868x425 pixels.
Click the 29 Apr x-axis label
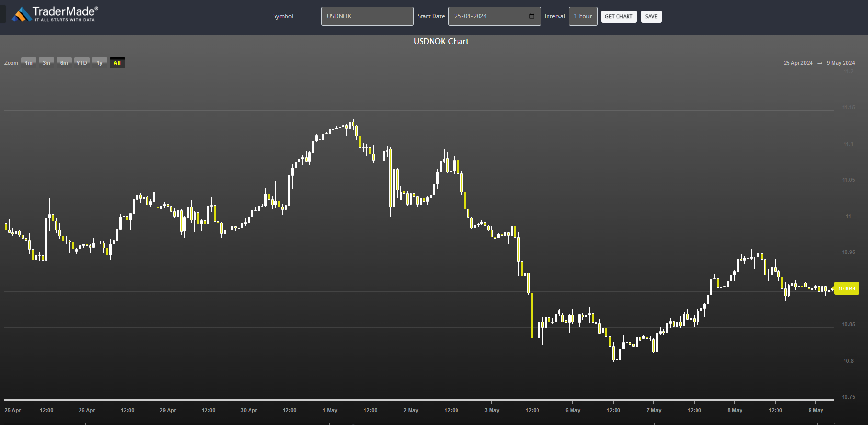point(168,410)
